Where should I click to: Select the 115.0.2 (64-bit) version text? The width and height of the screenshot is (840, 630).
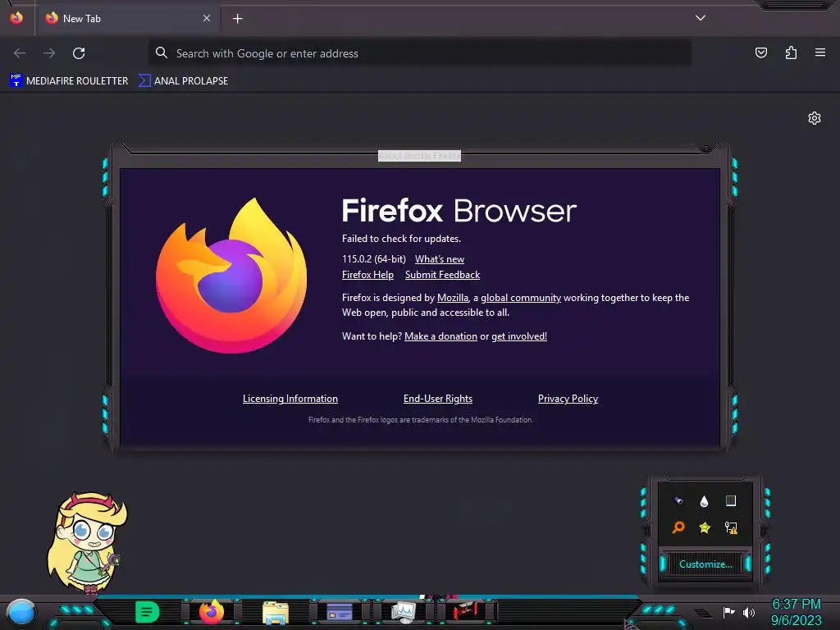coord(373,259)
